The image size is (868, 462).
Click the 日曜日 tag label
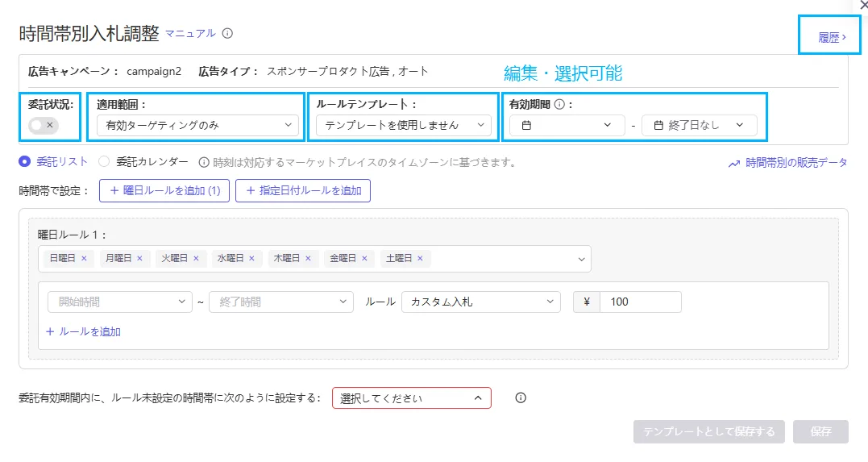pos(63,258)
